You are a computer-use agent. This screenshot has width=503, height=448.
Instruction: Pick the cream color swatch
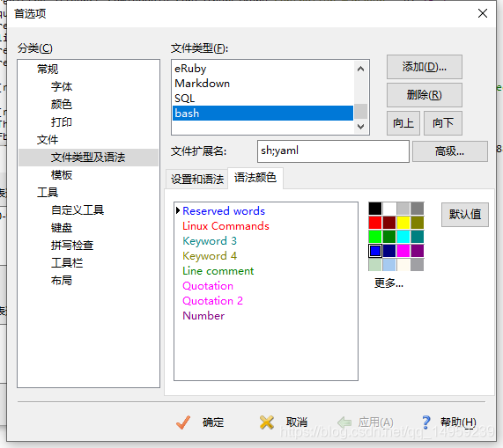(403, 265)
